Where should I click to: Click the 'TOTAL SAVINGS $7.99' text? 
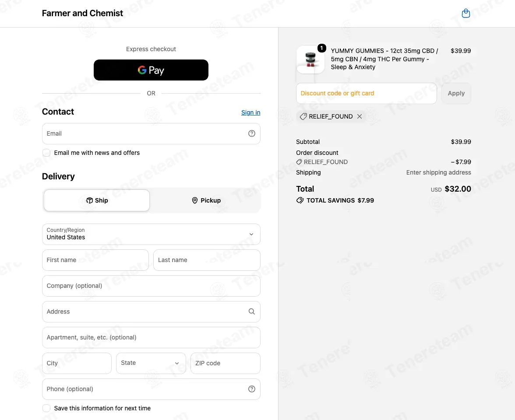(x=340, y=200)
